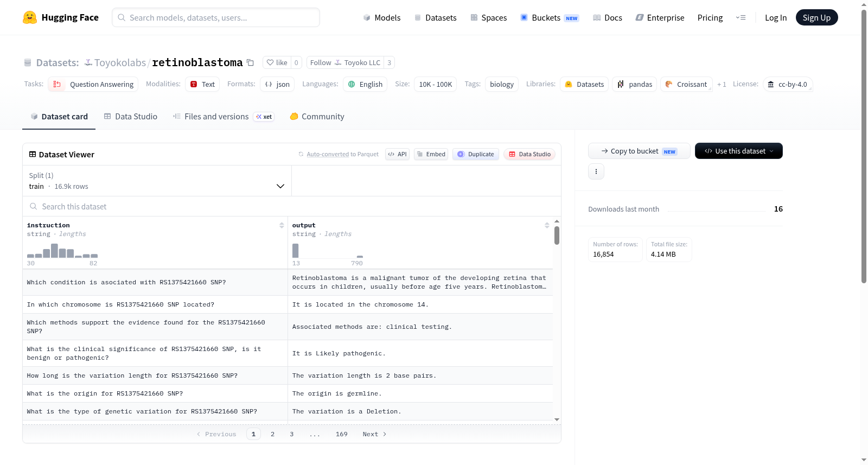Click the cell 'The variation is a Deletion.'
The width and height of the screenshot is (868, 465).
click(x=420, y=411)
